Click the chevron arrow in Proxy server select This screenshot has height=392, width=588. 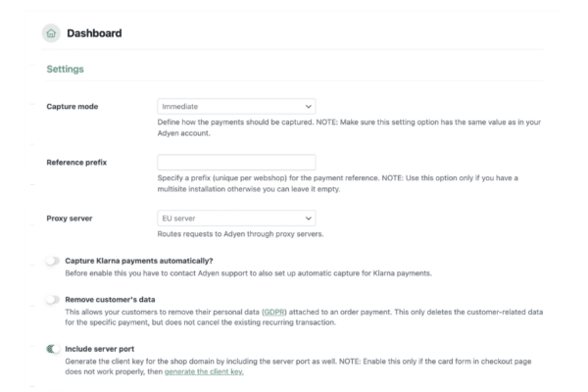[309, 218]
